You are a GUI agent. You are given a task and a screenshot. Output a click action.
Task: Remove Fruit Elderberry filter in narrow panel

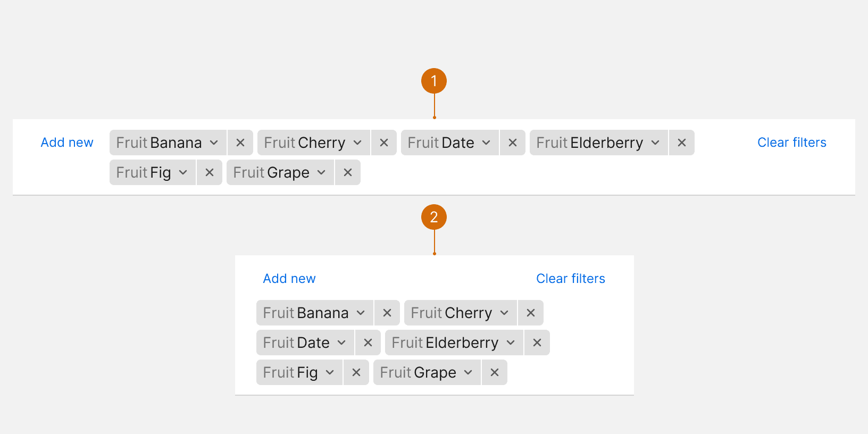click(x=537, y=343)
